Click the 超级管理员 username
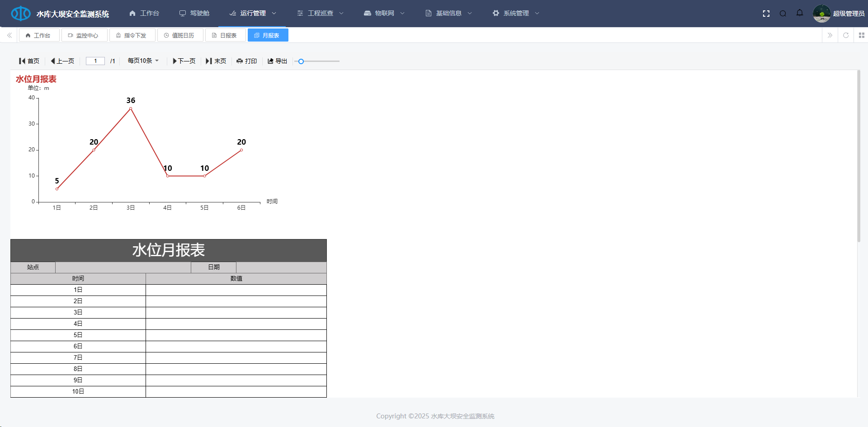 pyautogui.click(x=849, y=14)
